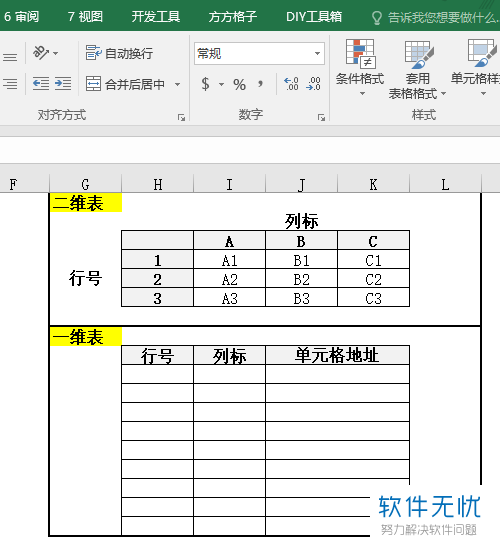Click the 告诉我您想要做什么 search box

click(x=435, y=17)
